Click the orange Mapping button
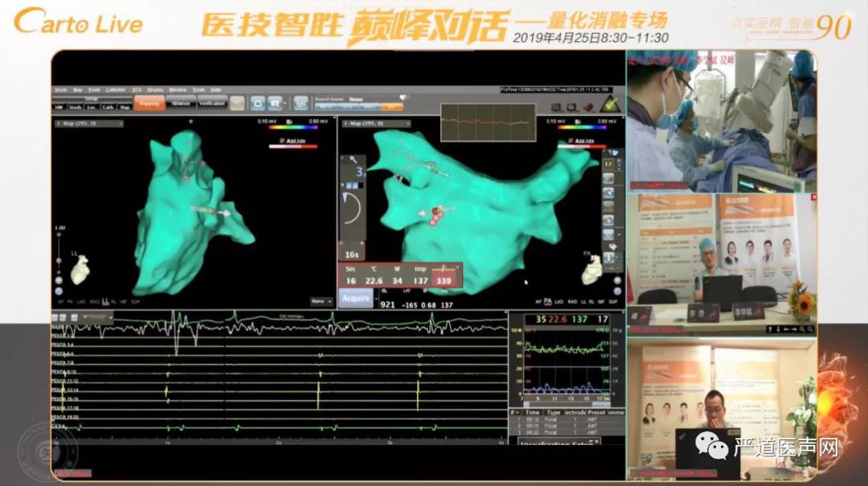The width and height of the screenshot is (868, 486). [149, 103]
